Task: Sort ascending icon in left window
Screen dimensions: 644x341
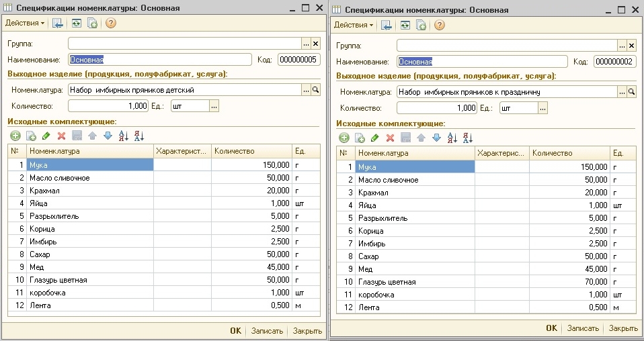Action: 124,136
